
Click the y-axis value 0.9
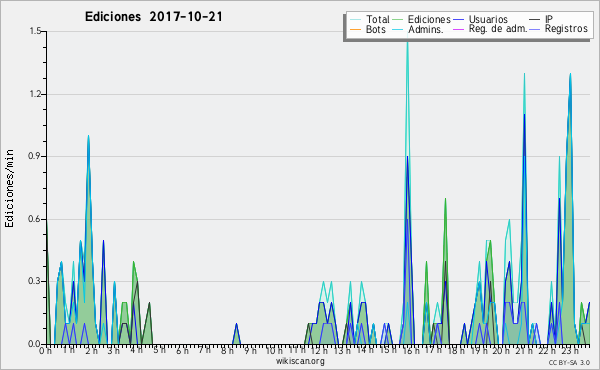pyautogui.click(x=35, y=156)
